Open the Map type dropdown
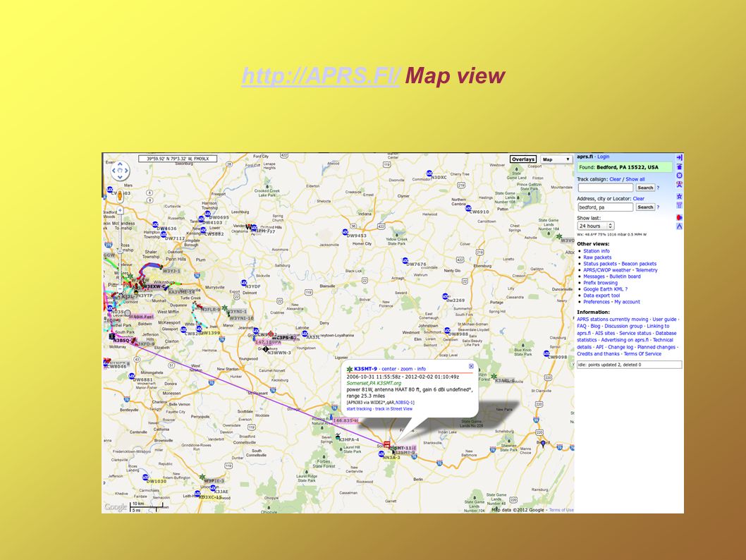The height and width of the screenshot is (560, 746). click(x=556, y=159)
